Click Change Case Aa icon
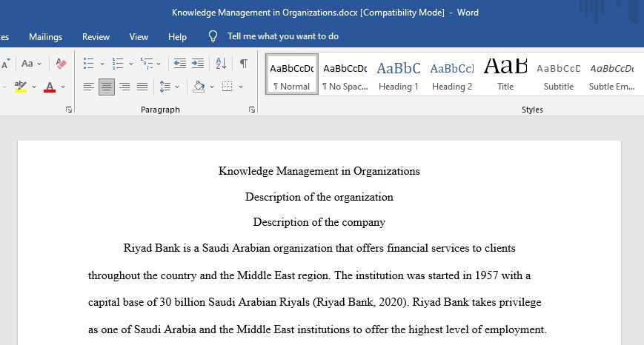 [x=27, y=64]
